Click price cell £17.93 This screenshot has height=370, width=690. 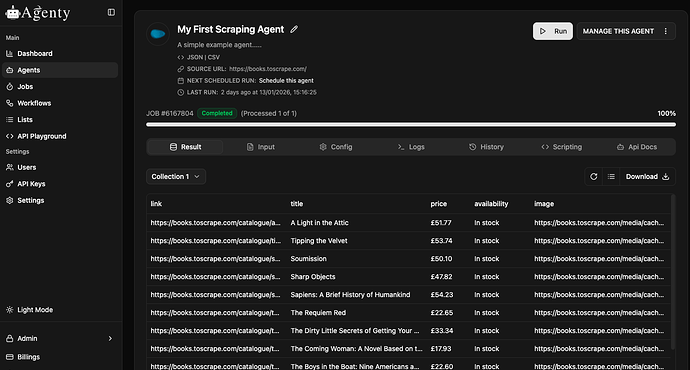tap(441, 349)
